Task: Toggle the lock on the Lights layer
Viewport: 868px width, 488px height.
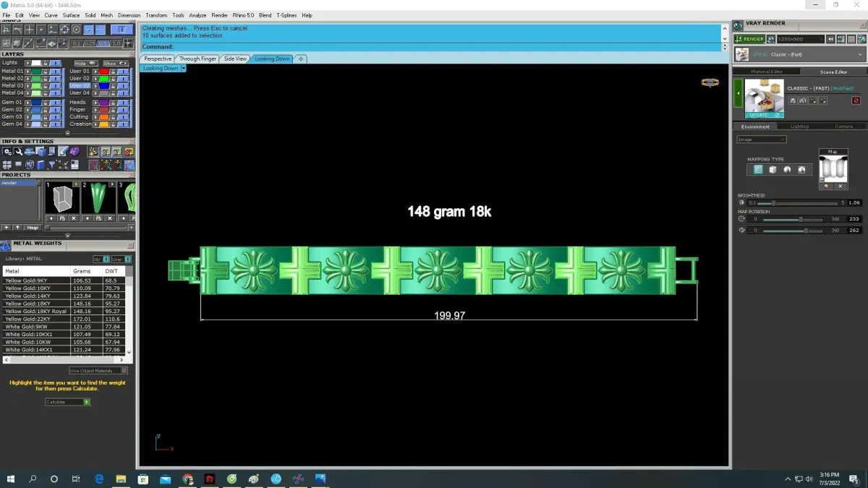Action: click(x=45, y=63)
